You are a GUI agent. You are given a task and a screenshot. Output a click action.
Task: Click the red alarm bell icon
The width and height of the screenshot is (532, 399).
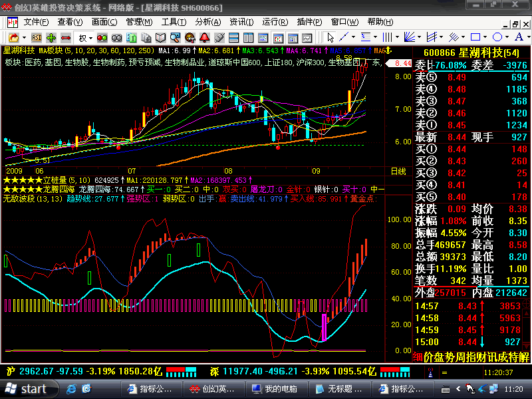[x=205, y=38]
